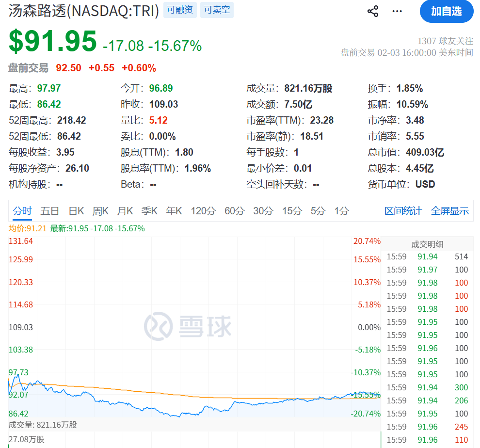
Task: Click the 成交明细 trade details panel header
Action: (427, 244)
